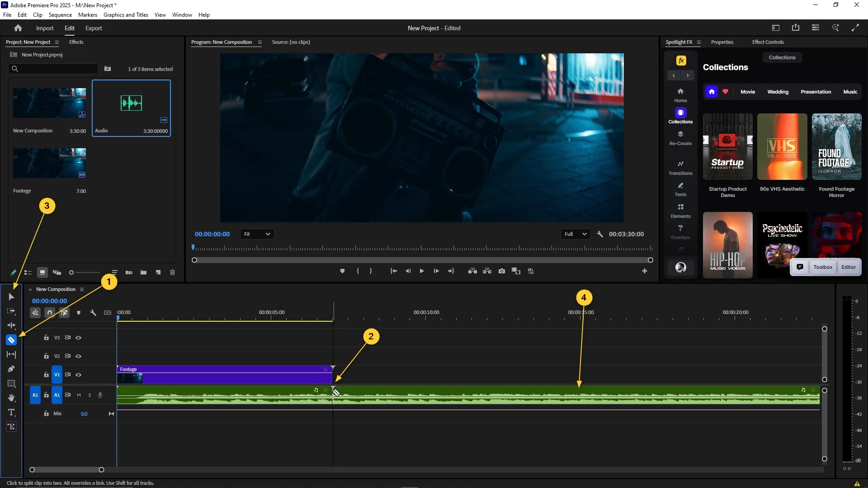This screenshot has height=488, width=868.
Task: Select the Pen tool in timeline toolbar
Action: pyautogui.click(x=11, y=369)
